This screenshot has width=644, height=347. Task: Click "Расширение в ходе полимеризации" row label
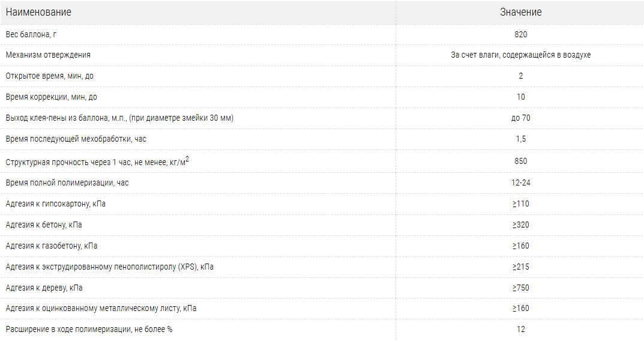(89, 329)
